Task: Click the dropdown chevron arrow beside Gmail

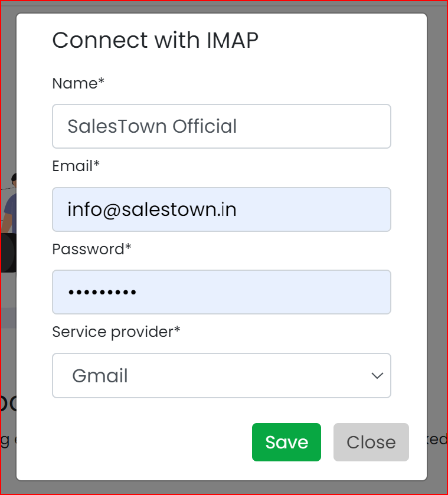Action: tap(377, 375)
